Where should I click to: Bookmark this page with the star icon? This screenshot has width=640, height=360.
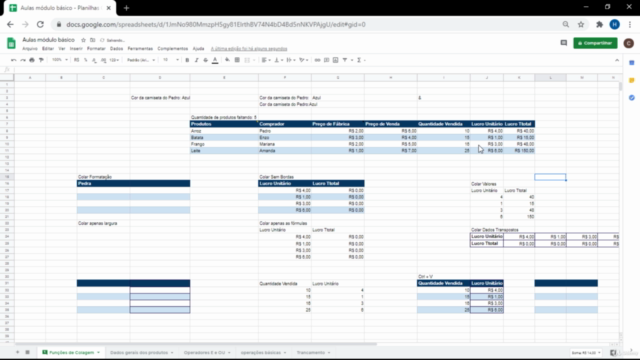click(x=581, y=24)
